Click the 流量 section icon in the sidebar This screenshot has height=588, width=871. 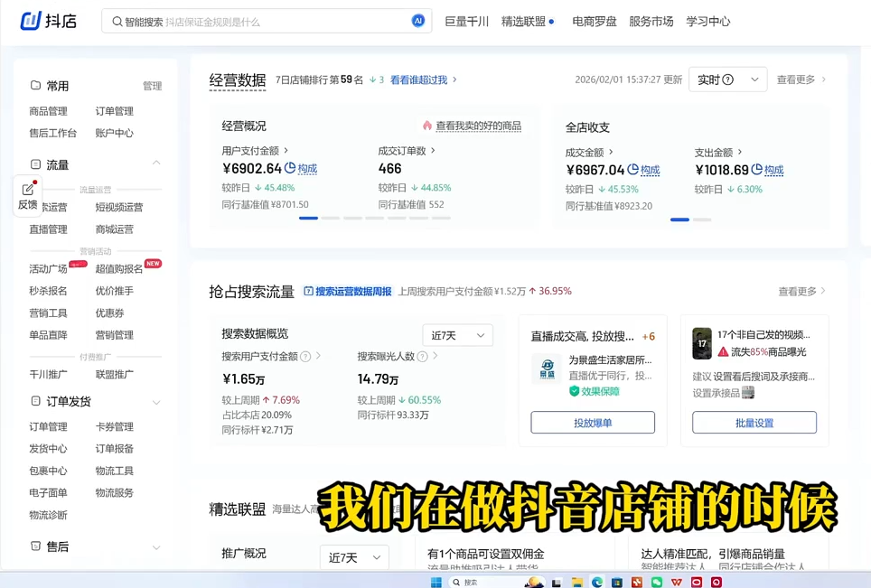(37, 165)
